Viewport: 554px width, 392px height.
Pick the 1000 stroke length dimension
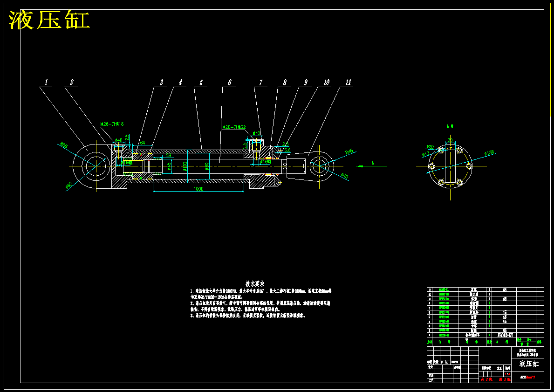pos(198,189)
